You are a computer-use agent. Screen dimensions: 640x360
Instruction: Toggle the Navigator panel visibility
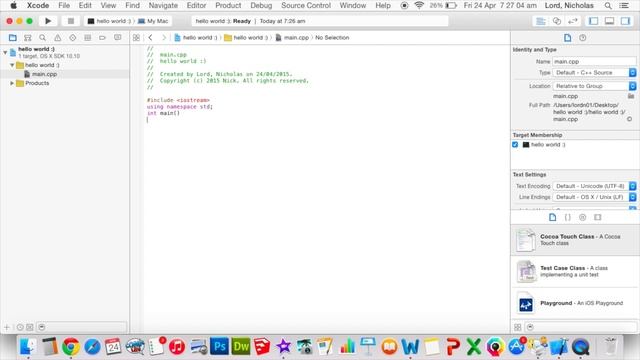click(593, 21)
